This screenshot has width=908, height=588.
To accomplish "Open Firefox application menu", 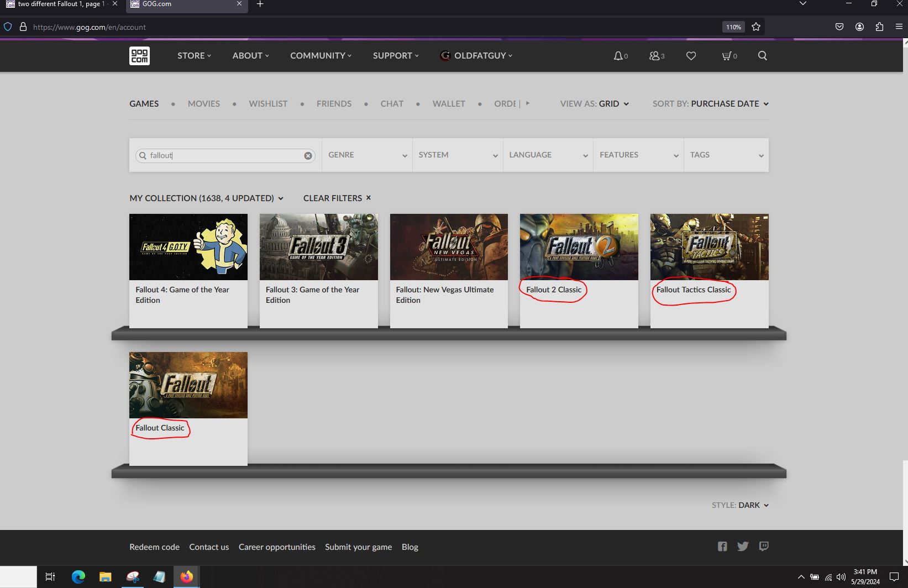I will coord(899,27).
